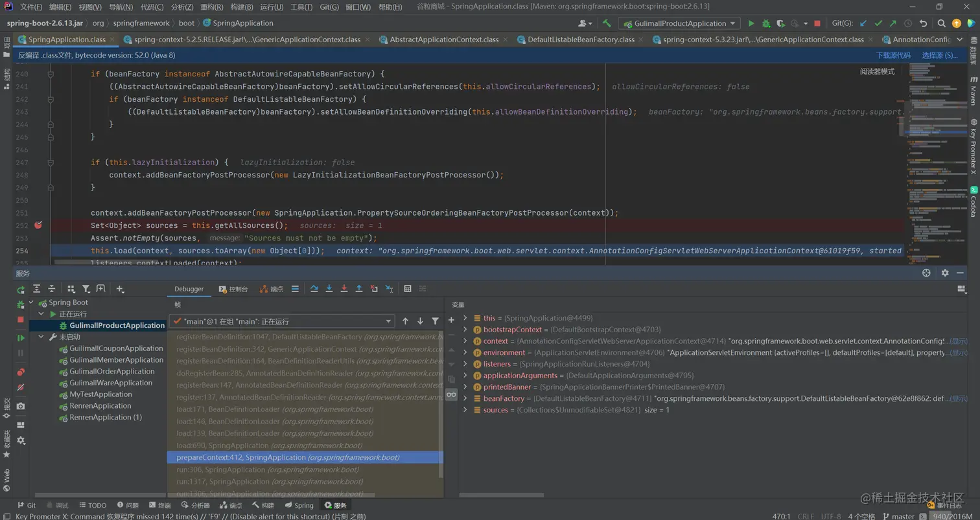Toggle the line 252 breakpoint
Screen dimensions: 980x520
38,225
